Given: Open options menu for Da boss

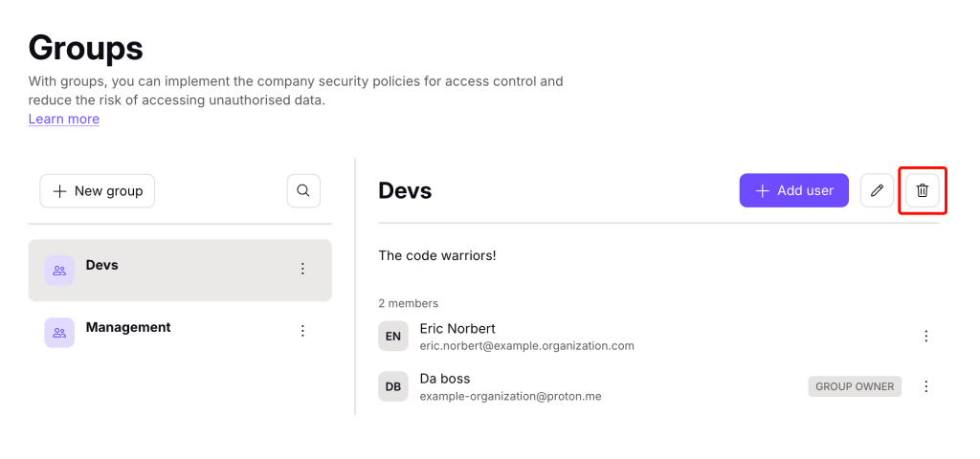Looking at the screenshot, I should (926, 386).
